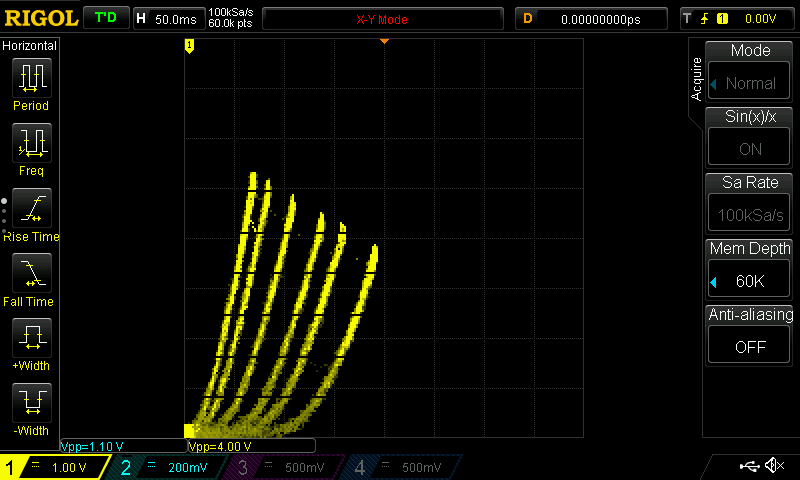800x480 pixels.
Task: Click the 100kSa/s 60.0k pts readout
Action: tap(231, 18)
